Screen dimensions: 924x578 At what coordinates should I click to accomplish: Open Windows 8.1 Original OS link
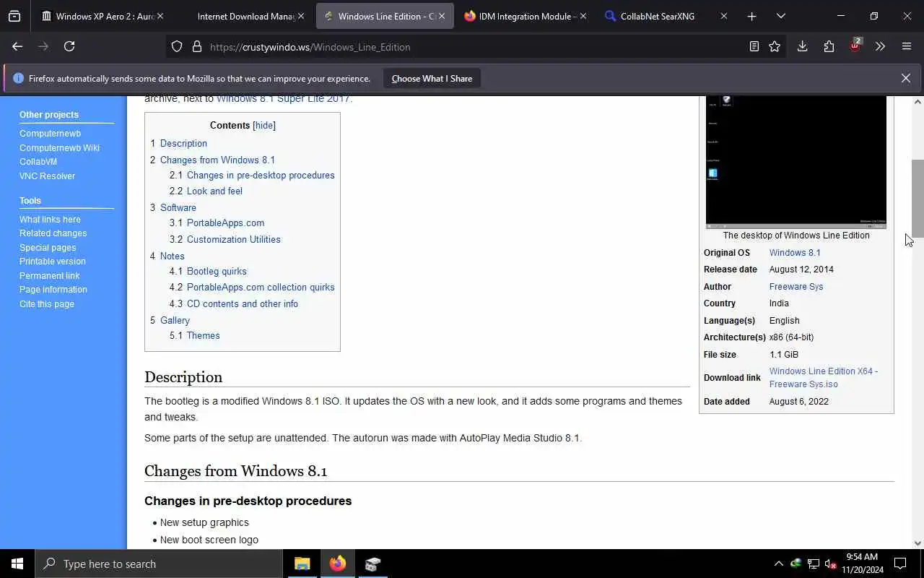pyautogui.click(x=795, y=253)
